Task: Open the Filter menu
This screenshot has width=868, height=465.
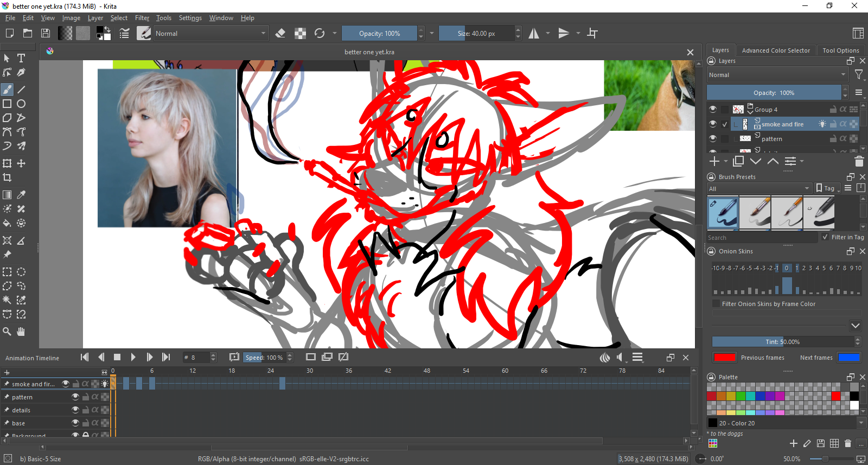Action: click(x=142, y=18)
